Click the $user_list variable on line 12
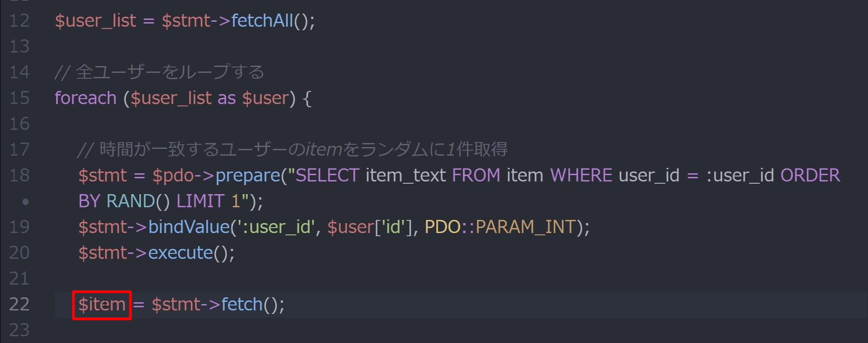 pyautogui.click(x=95, y=21)
